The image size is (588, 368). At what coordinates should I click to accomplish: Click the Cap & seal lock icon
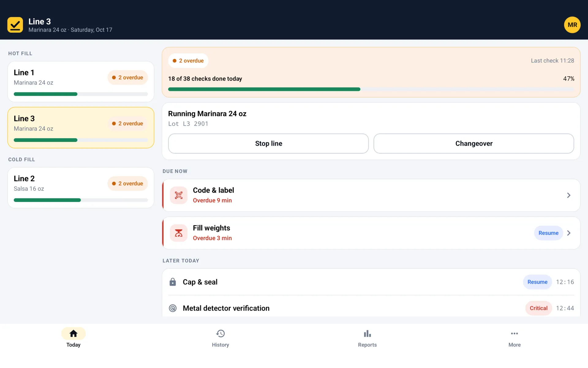(173, 282)
